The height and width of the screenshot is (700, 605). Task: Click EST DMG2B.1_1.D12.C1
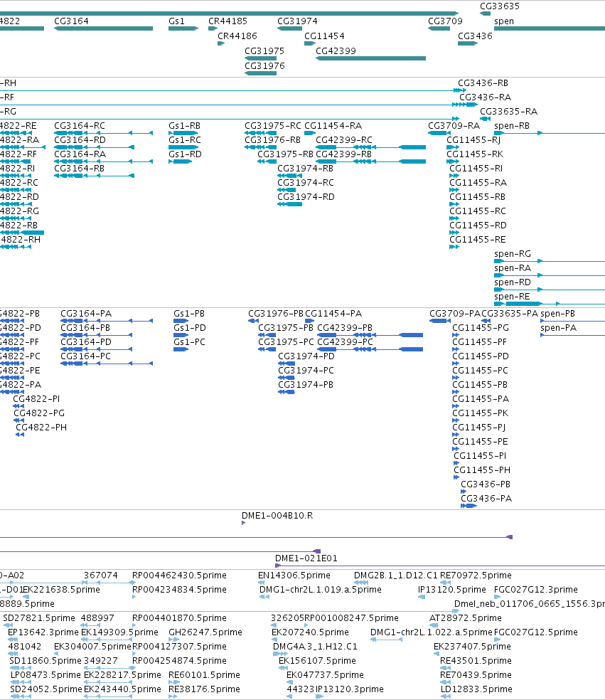click(396, 576)
